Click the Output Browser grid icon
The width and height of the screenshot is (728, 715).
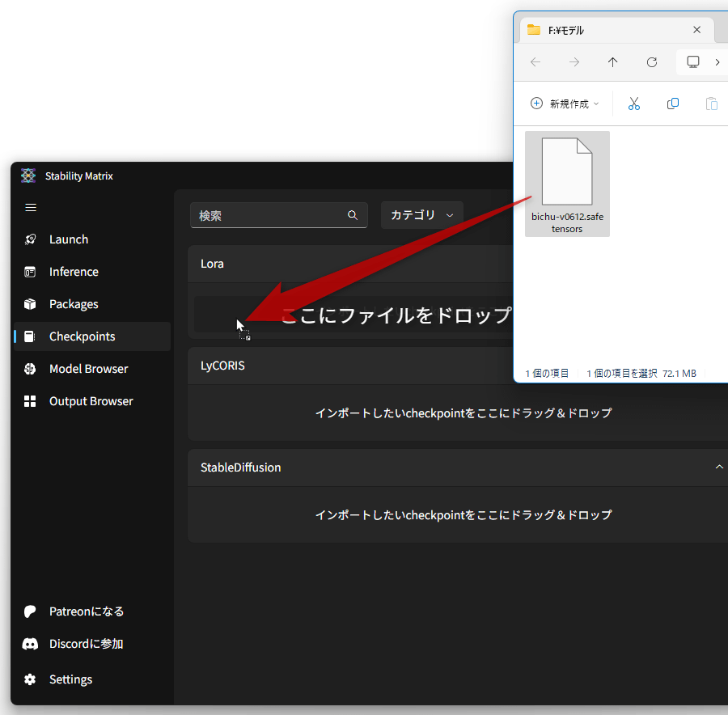pyautogui.click(x=30, y=401)
